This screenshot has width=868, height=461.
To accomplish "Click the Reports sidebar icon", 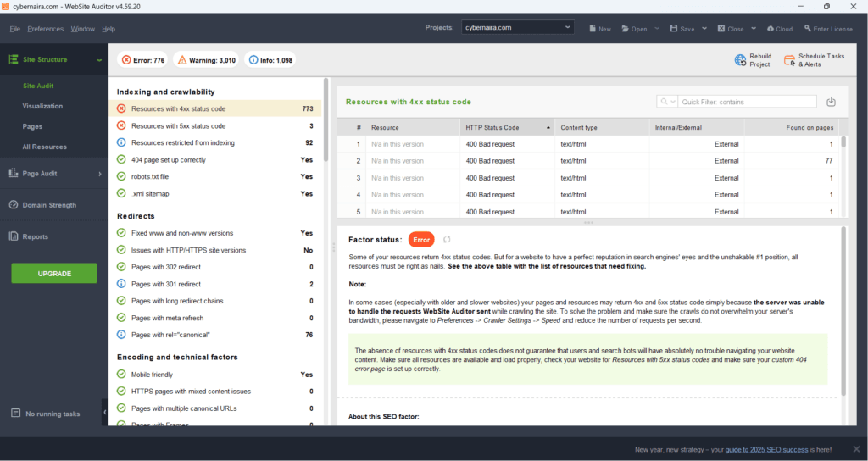I will tap(14, 236).
